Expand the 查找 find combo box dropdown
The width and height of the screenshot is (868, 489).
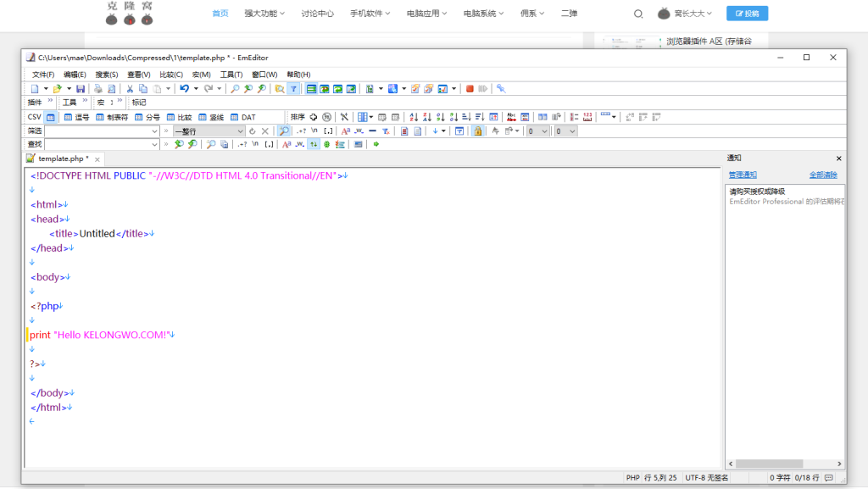(154, 144)
